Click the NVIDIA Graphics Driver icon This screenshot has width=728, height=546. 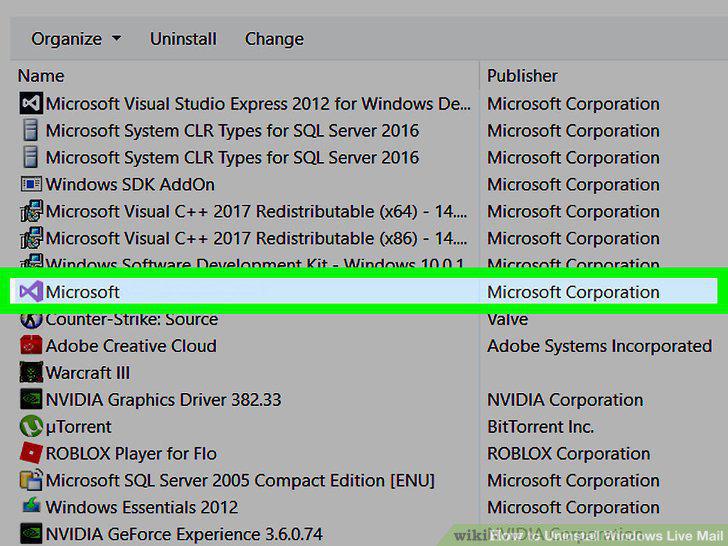[x=31, y=399]
